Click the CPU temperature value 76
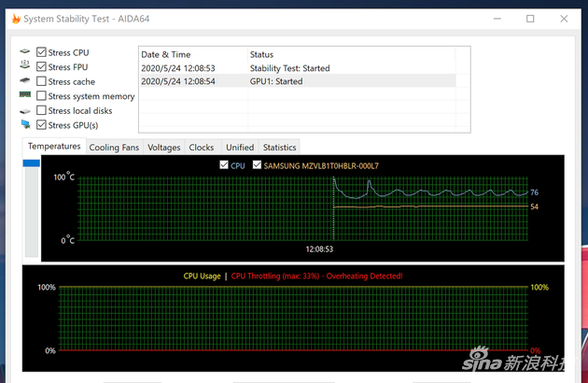This screenshot has height=383, width=588. pyautogui.click(x=534, y=192)
